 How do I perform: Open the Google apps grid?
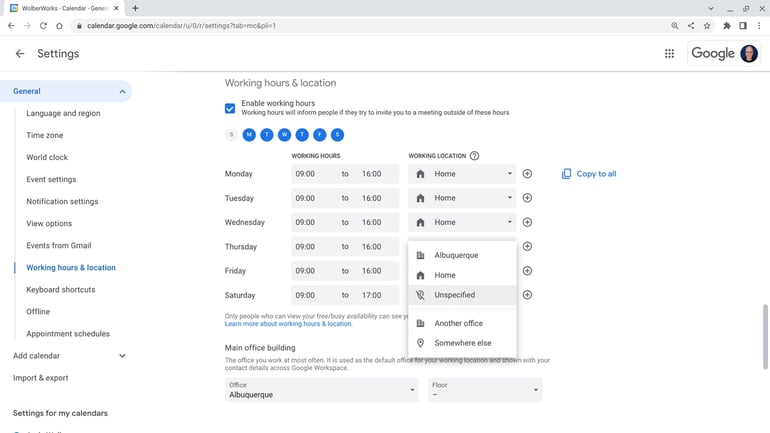point(669,54)
